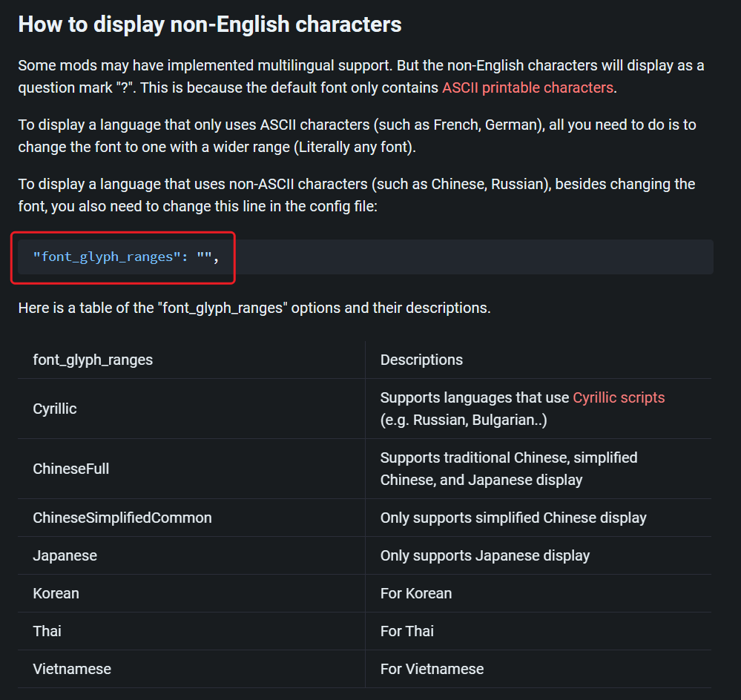Follow the Cyrillic scripts link
Viewport: 741px width, 700px height.
tap(619, 397)
